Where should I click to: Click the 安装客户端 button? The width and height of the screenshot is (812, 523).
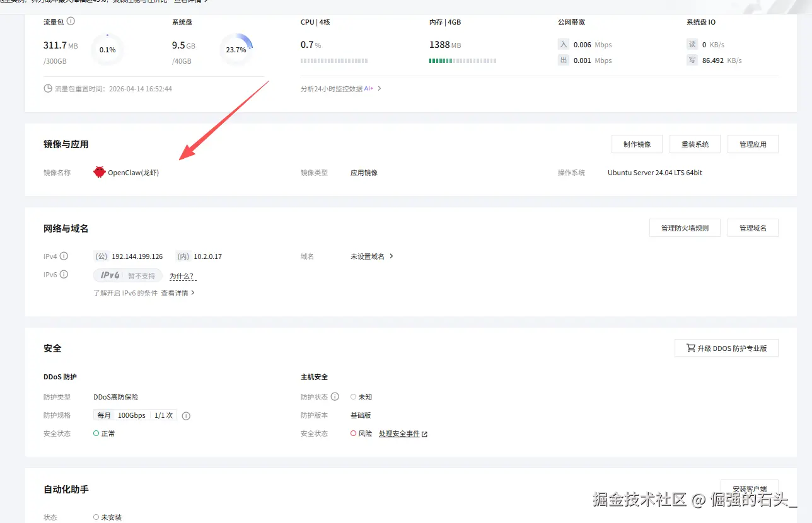pyautogui.click(x=750, y=488)
